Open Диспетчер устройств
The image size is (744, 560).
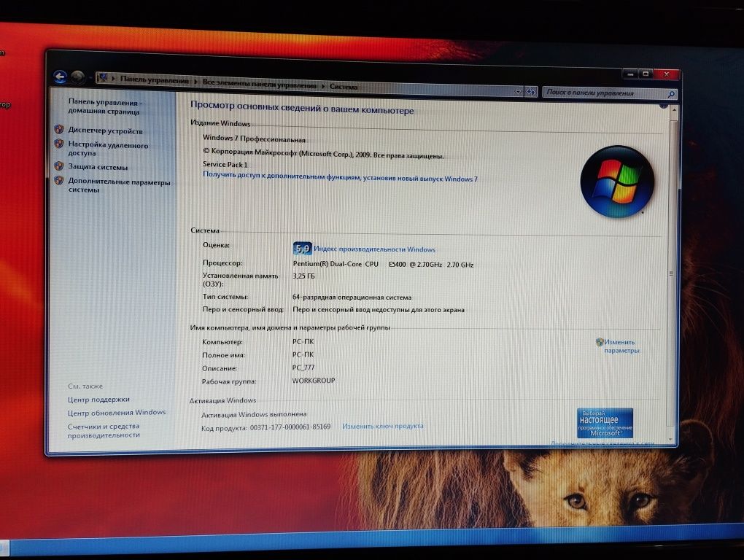click(x=105, y=131)
